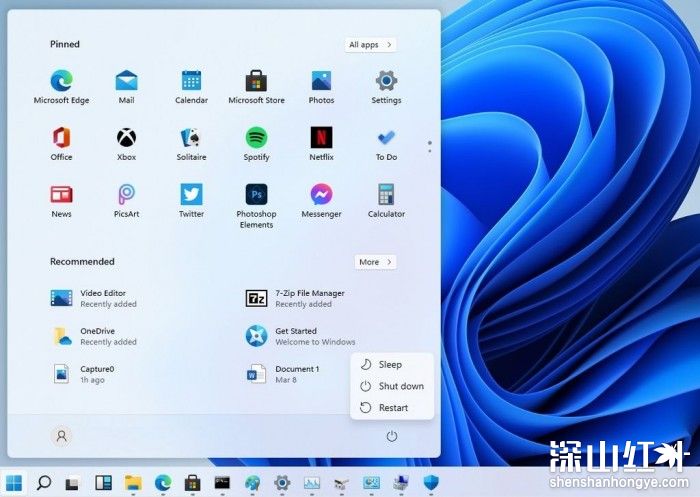Open the News app
Viewport: 700px width, 497px height.
tap(61, 201)
